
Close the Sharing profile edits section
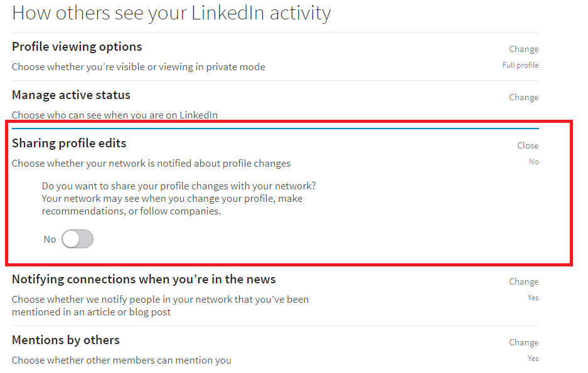click(x=527, y=145)
